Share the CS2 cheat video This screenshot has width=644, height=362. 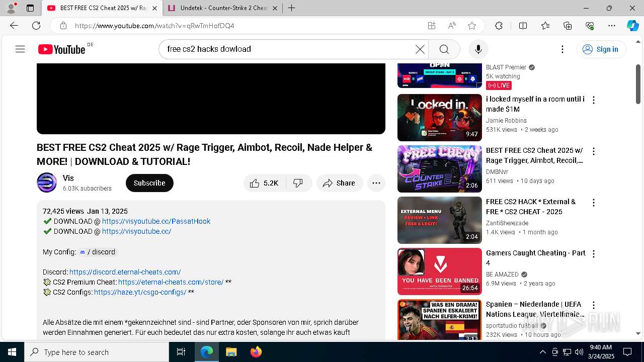click(339, 183)
